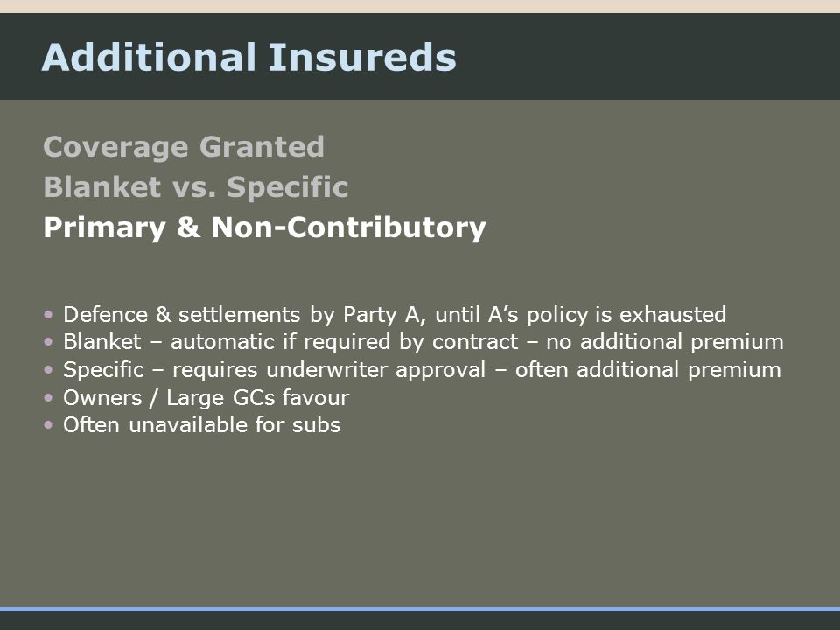This screenshot has height=630, width=840.
Task: Click the dark footer bar at bottom
Action: point(420,621)
